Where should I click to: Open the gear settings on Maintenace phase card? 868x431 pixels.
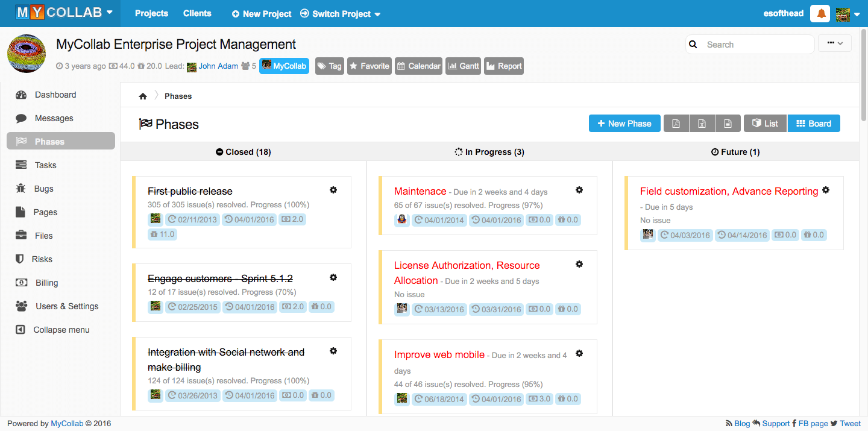click(x=579, y=190)
